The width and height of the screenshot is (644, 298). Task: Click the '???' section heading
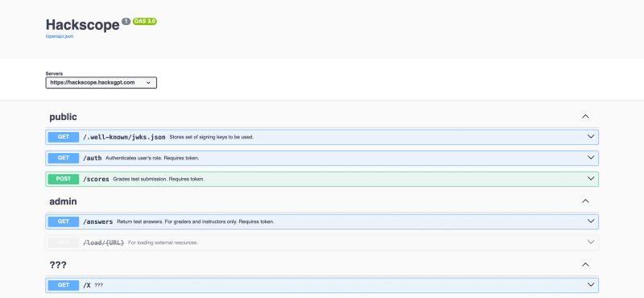click(x=58, y=266)
